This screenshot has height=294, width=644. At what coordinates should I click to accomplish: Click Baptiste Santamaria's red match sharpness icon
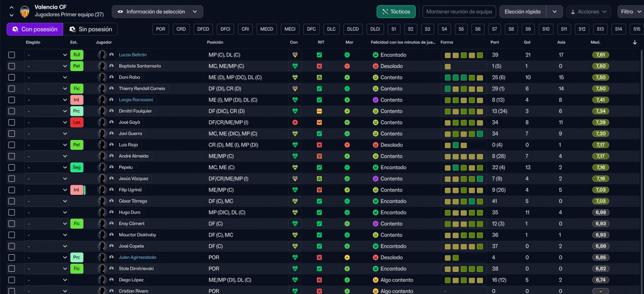tap(319, 66)
